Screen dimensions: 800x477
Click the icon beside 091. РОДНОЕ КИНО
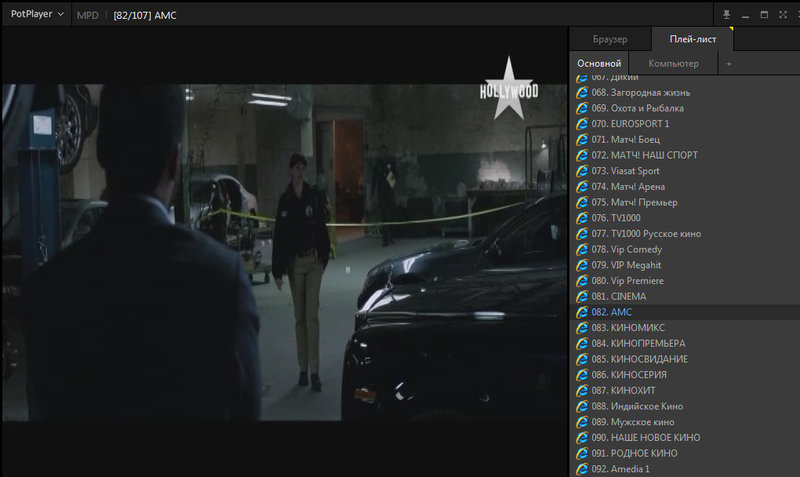[582, 454]
